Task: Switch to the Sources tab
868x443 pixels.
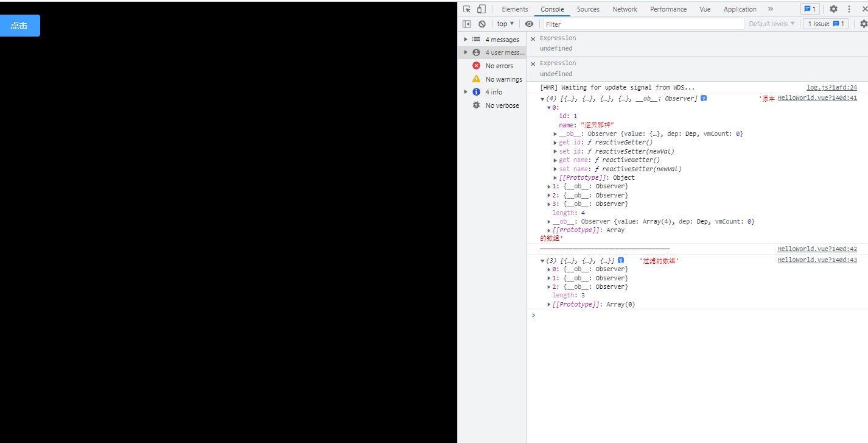Action: [x=588, y=9]
